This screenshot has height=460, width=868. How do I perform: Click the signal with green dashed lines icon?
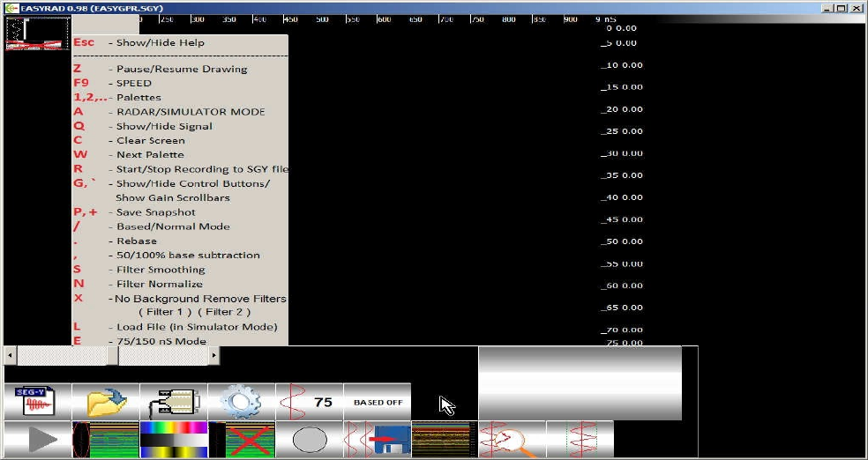coord(580,440)
